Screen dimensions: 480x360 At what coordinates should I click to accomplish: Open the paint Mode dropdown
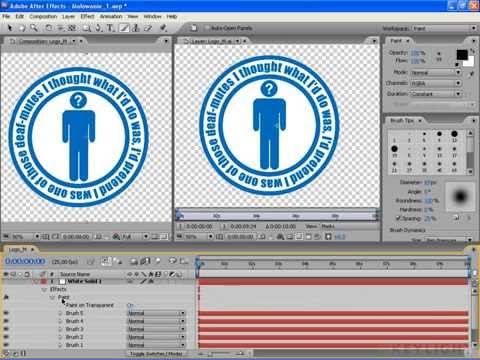[435, 72]
